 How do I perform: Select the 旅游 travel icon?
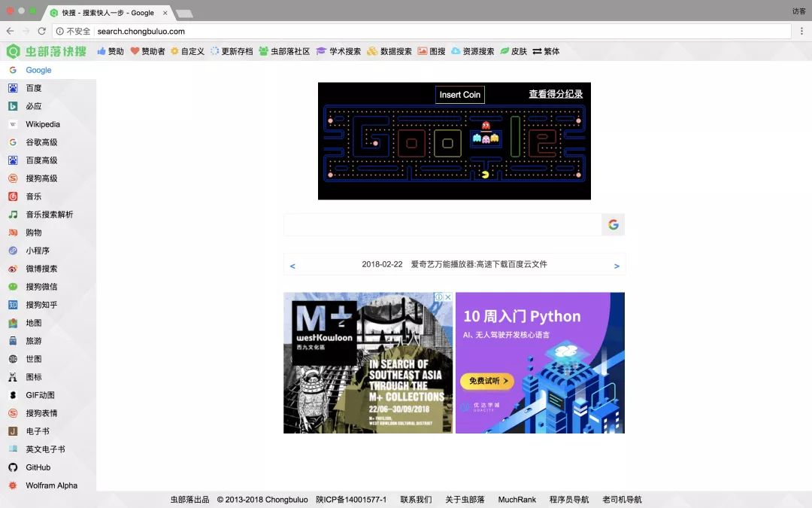click(x=13, y=341)
